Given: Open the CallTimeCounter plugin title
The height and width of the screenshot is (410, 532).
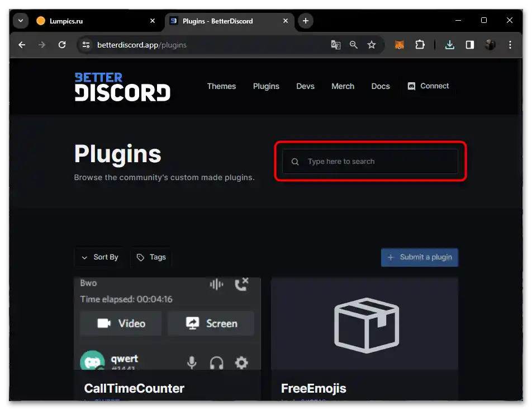Looking at the screenshot, I should point(134,388).
